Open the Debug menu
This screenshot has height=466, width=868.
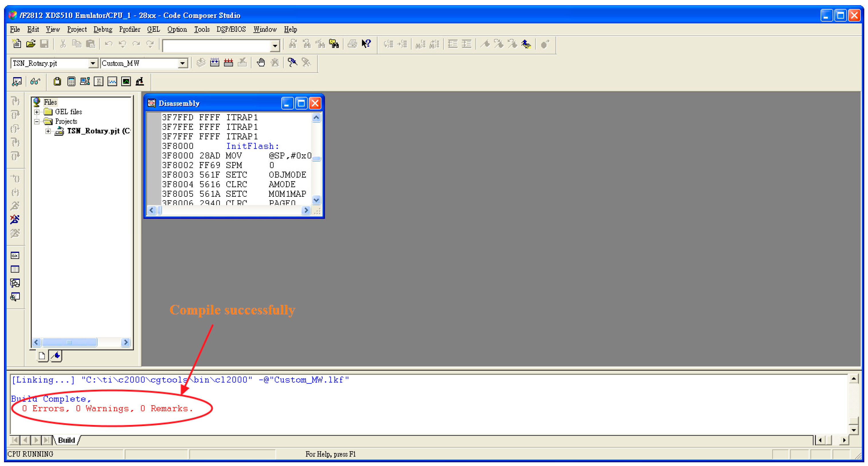click(102, 29)
